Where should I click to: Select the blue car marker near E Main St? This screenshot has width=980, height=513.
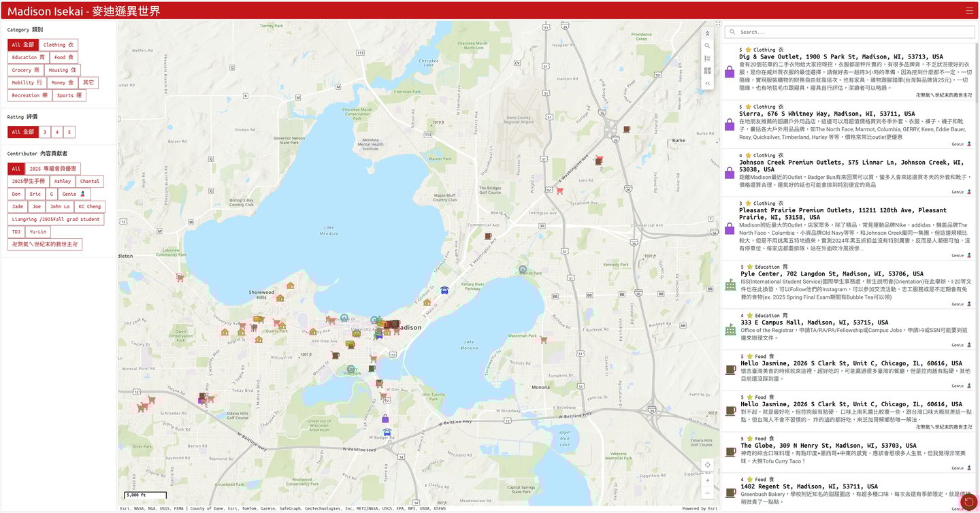click(444, 290)
